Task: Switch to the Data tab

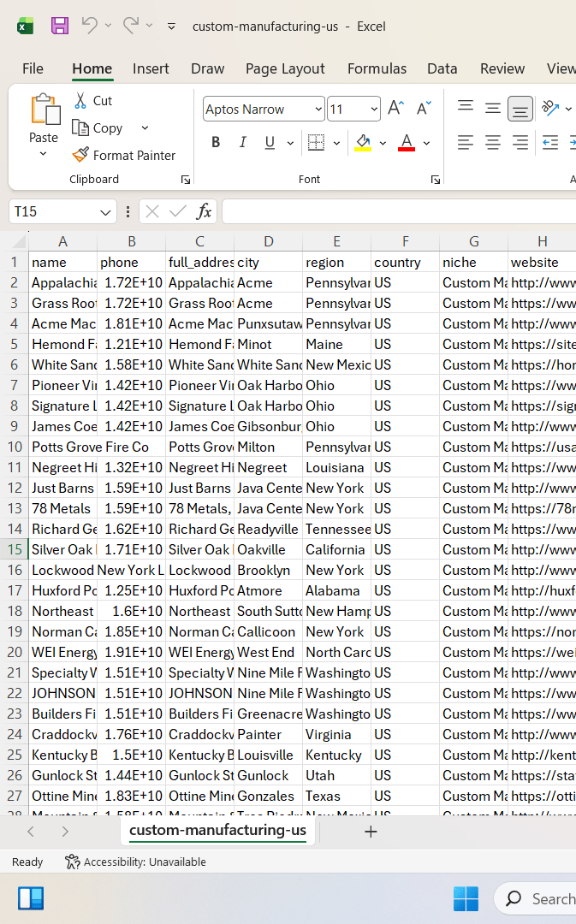Action: (x=442, y=68)
